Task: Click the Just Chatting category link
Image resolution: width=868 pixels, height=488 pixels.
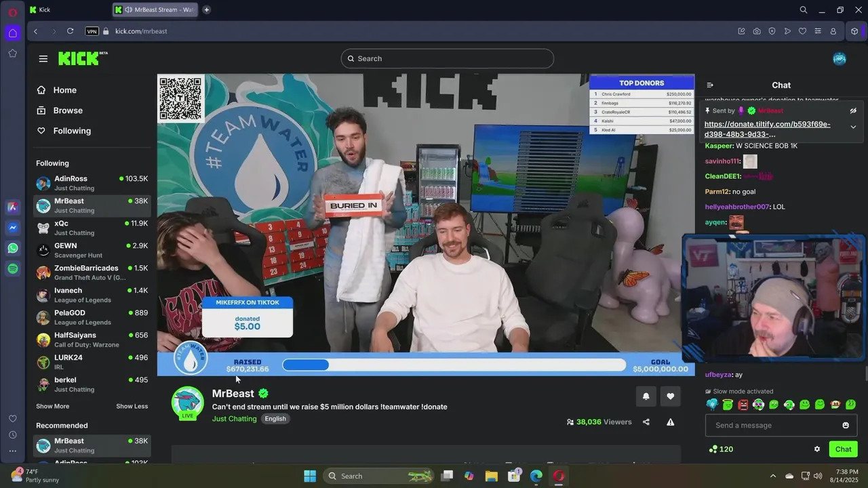Action: pos(234,419)
